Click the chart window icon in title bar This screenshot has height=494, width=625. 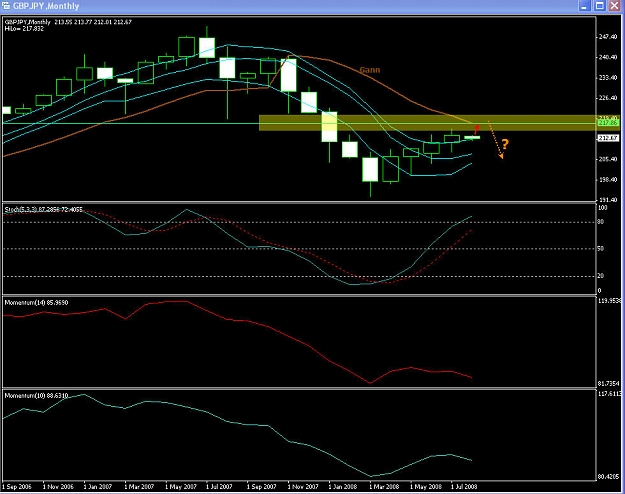click(x=6, y=6)
